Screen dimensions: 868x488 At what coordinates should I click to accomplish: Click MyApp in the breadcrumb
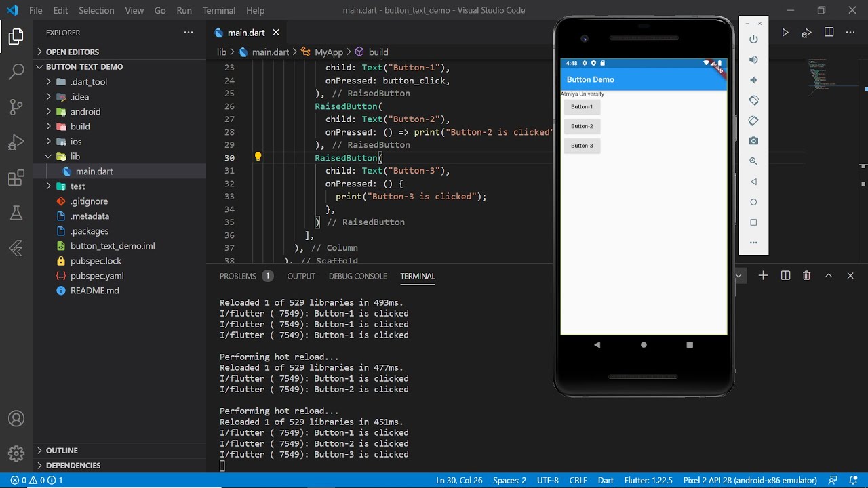329,52
